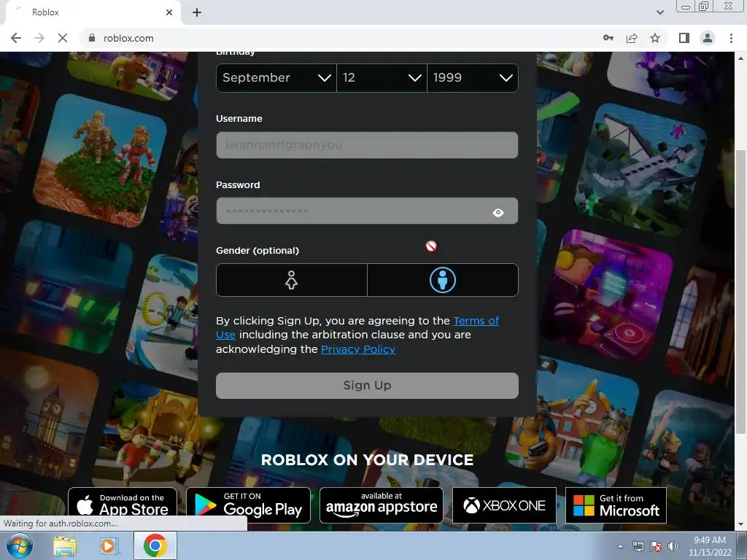
Task: Open the volume speaker tray icon
Action: coord(673,547)
